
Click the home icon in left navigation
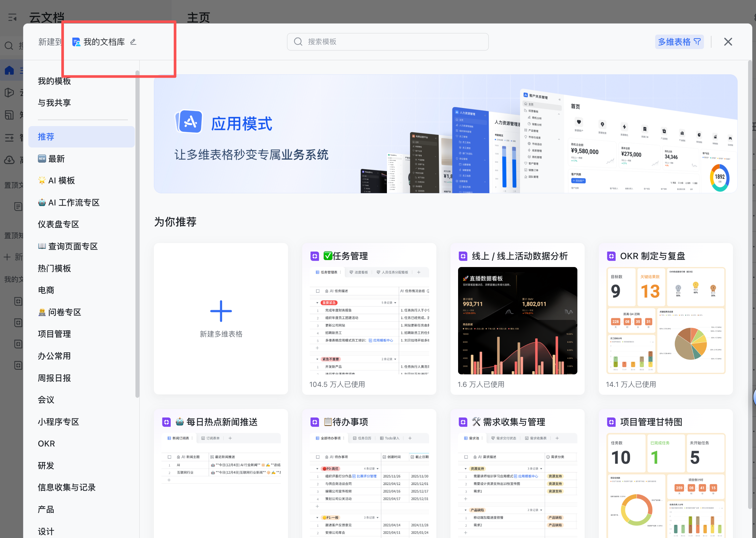pyautogui.click(x=9, y=70)
